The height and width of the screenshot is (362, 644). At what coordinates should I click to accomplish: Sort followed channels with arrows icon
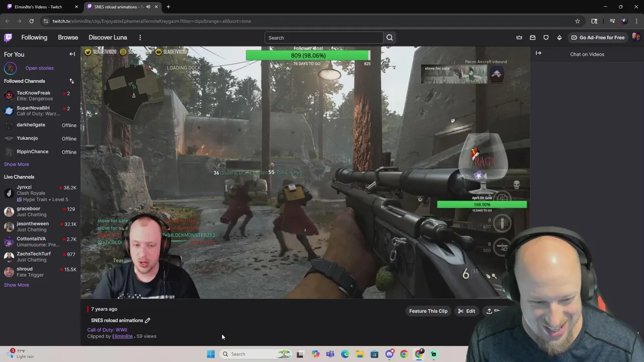click(71, 81)
